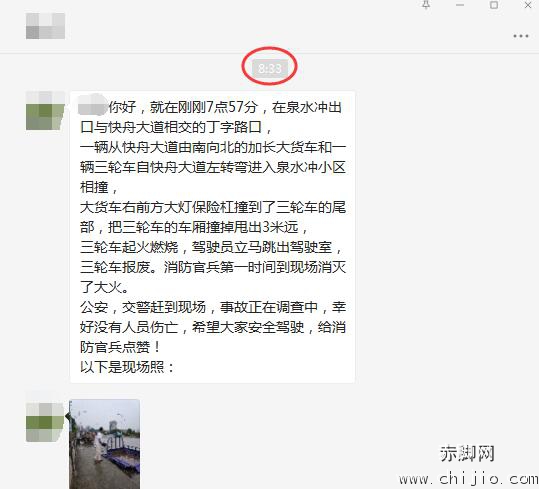This screenshot has width=539, height=489.
Task: Click the blurred name at message start
Action: 92,106
